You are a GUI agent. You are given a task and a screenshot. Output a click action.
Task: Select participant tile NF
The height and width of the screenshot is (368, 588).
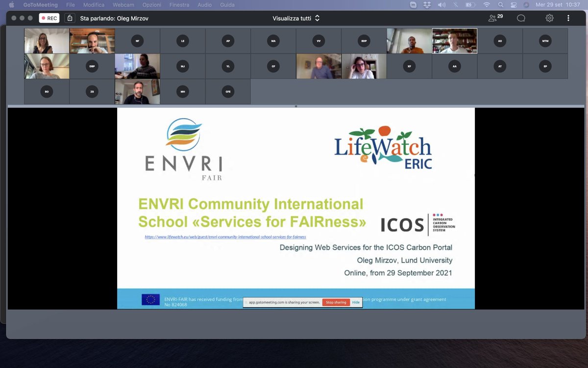point(137,41)
